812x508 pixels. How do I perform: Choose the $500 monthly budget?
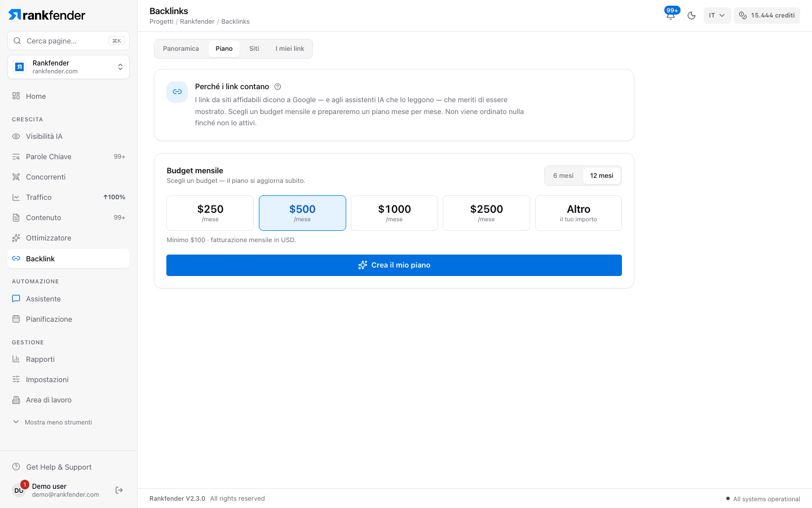coord(302,213)
